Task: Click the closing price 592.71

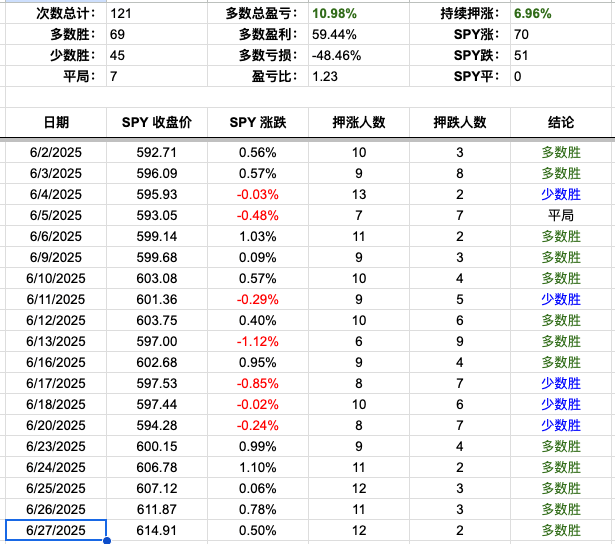Action: pos(157,152)
